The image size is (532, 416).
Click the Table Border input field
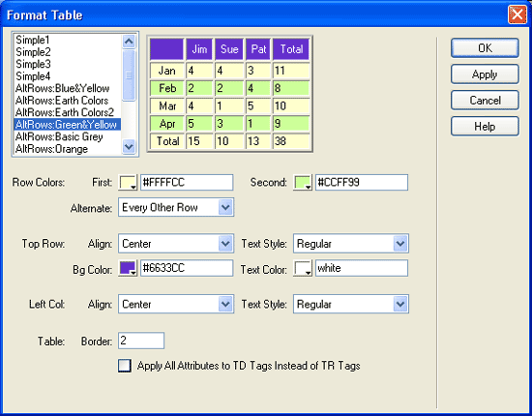[x=141, y=341]
